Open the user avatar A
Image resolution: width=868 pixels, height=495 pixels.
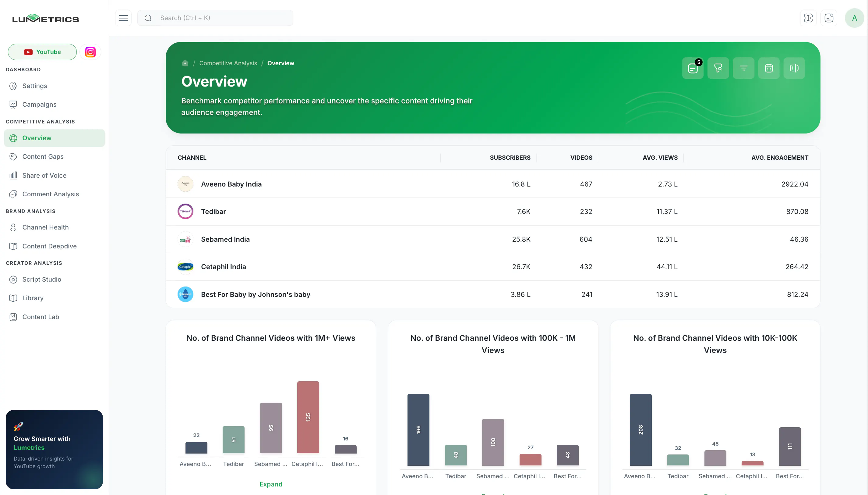854,18
